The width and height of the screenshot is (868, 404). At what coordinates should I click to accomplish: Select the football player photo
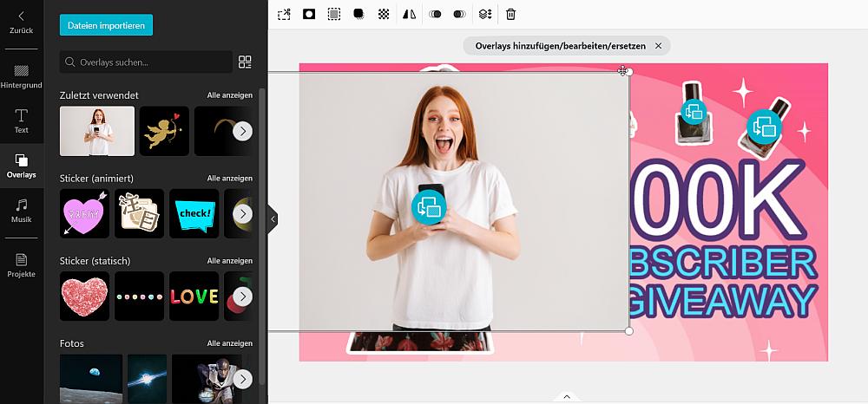[x=207, y=379]
